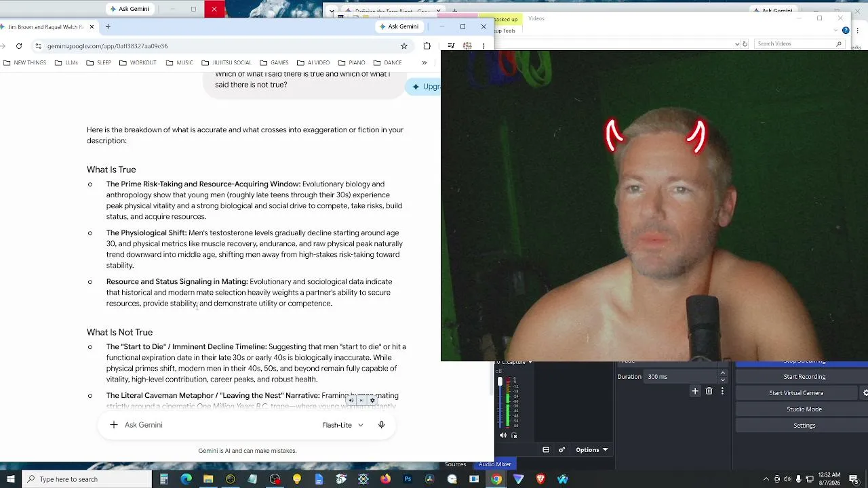View site information icon beside the URL

click(39, 46)
